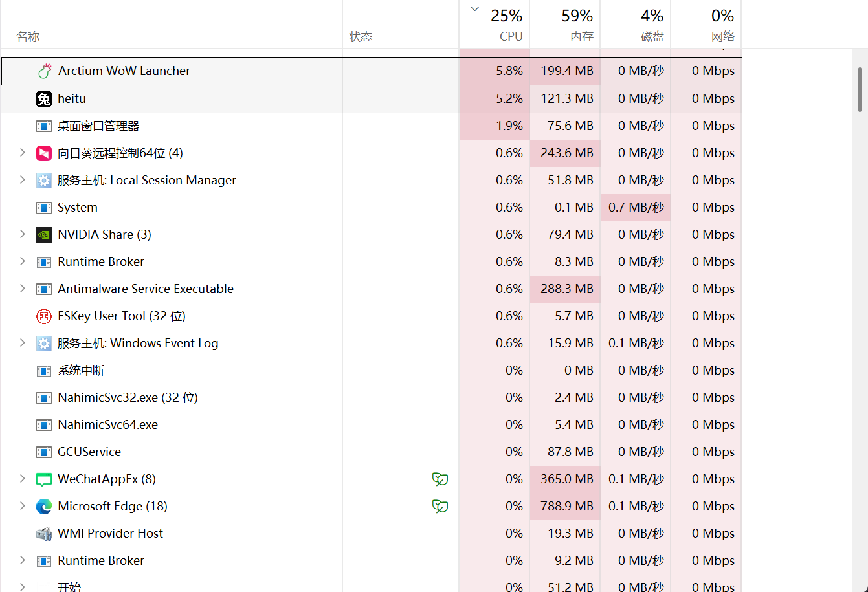
Task: Click the WeChatAppEx icon
Action: point(43,479)
